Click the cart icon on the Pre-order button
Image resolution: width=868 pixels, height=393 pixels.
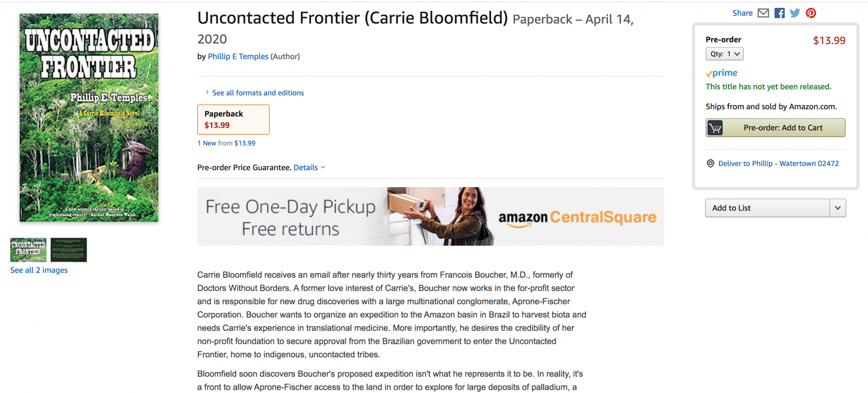point(715,127)
